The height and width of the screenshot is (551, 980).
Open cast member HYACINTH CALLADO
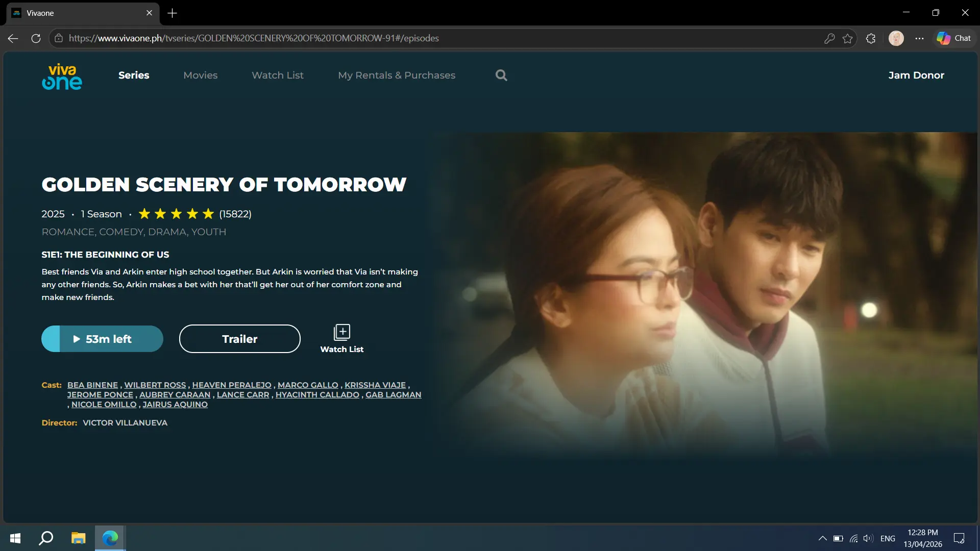317,395
